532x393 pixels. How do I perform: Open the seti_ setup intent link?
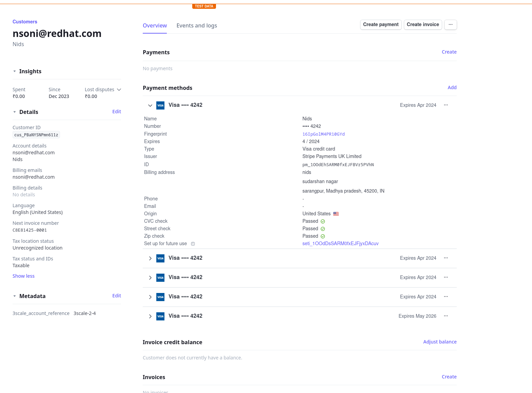[340, 243]
